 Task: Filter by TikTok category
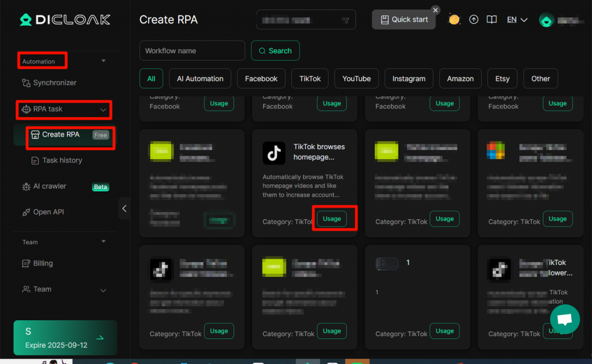pyautogui.click(x=310, y=79)
